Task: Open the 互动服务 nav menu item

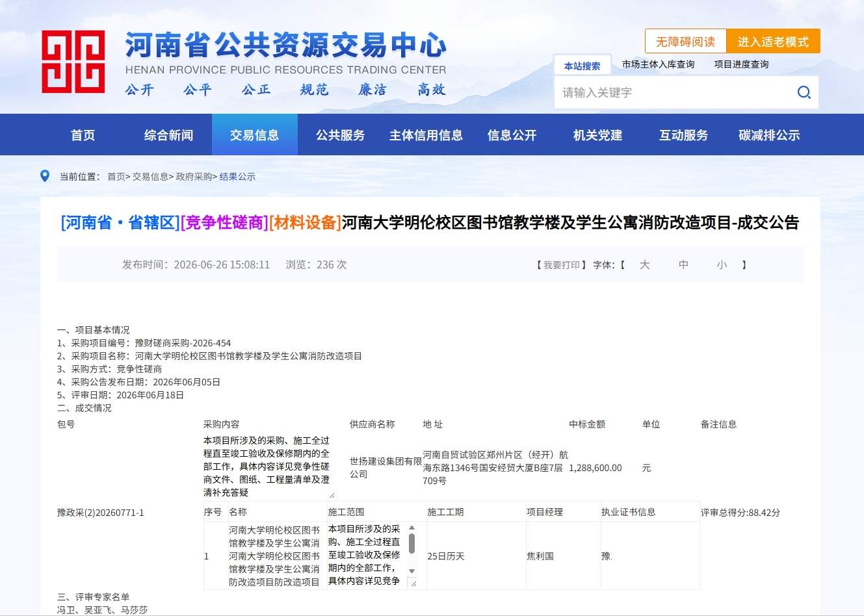Action: [x=684, y=135]
